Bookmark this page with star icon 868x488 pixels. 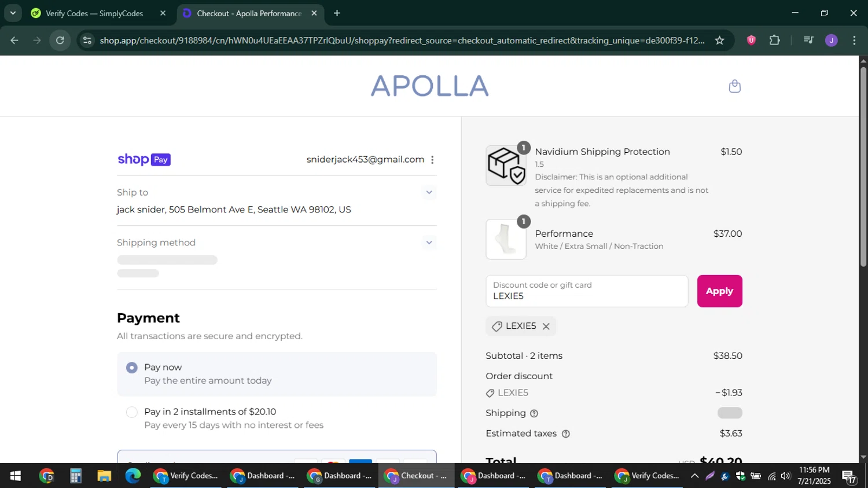point(719,41)
